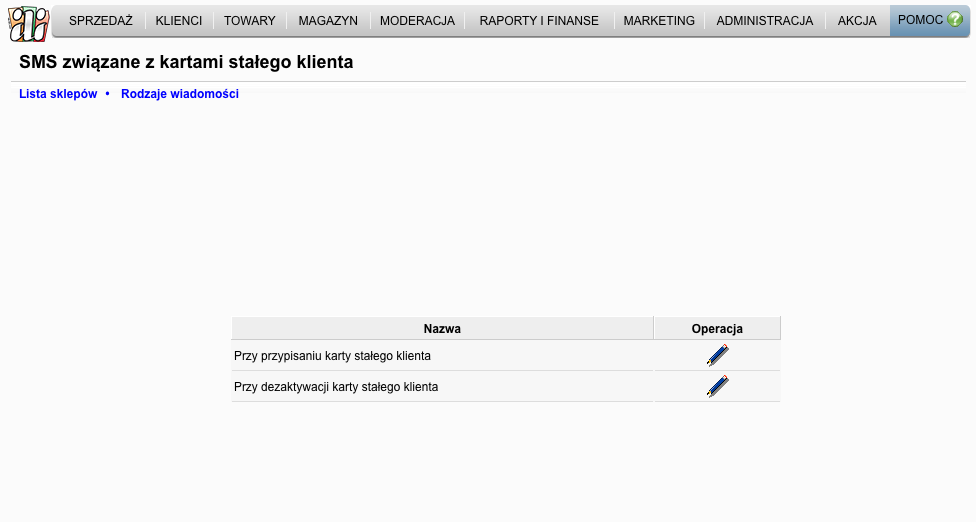Go to the Lista sklepów link
This screenshot has width=976, height=522.
[58, 94]
